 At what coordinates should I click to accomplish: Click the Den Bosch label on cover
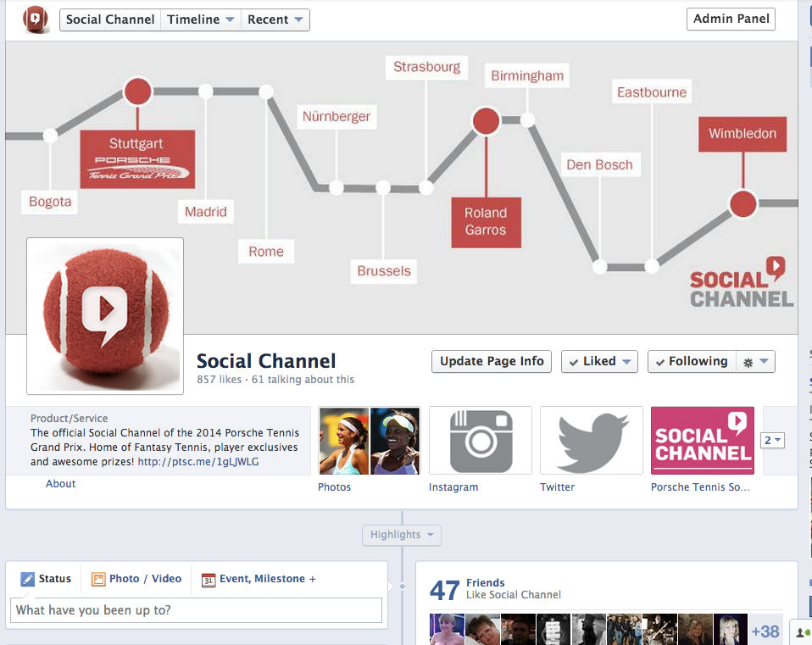coord(600,165)
